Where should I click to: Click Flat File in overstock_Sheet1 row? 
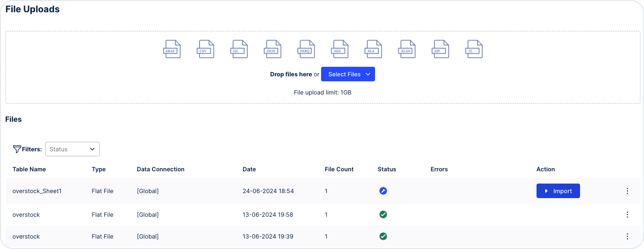click(102, 191)
